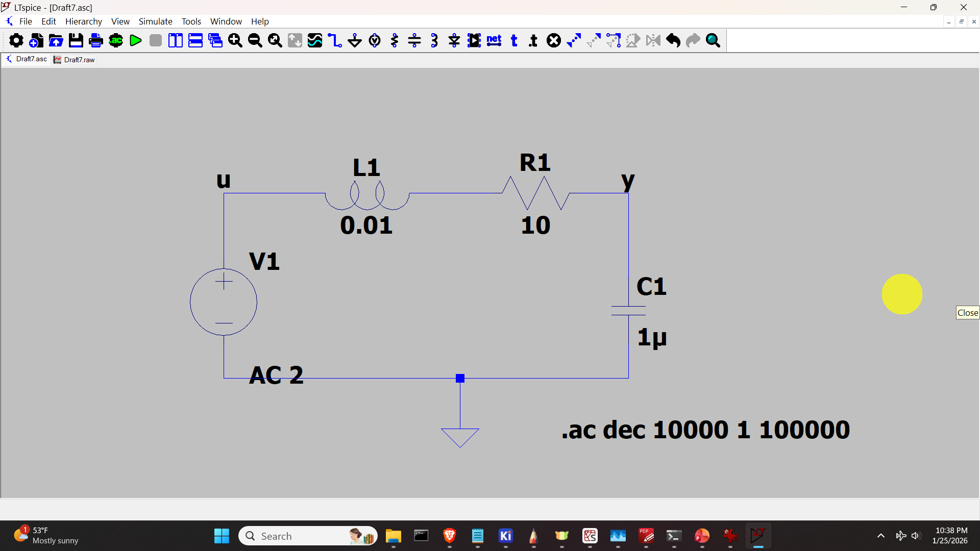Select the Place Diode tool

pos(454,41)
